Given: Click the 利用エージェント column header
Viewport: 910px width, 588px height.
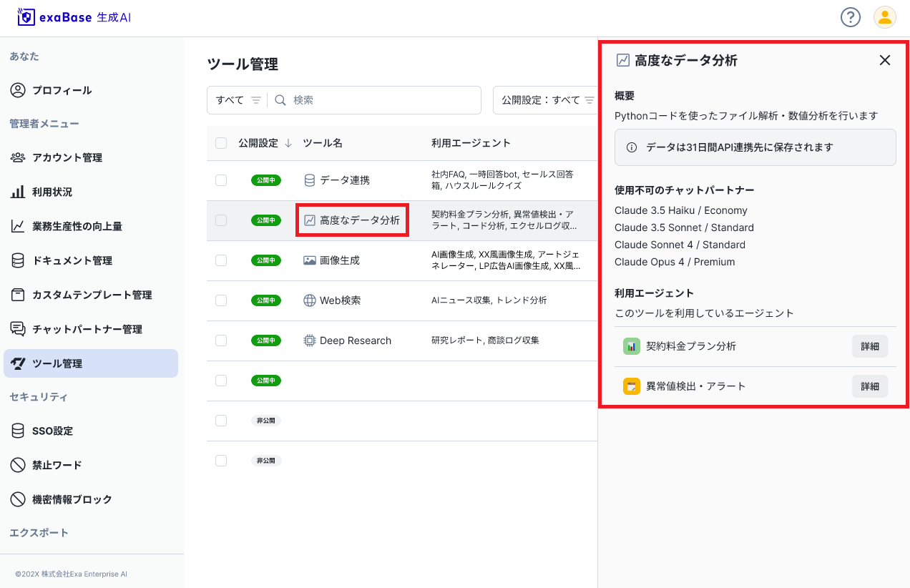Looking at the screenshot, I should click(x=471, y=143).
